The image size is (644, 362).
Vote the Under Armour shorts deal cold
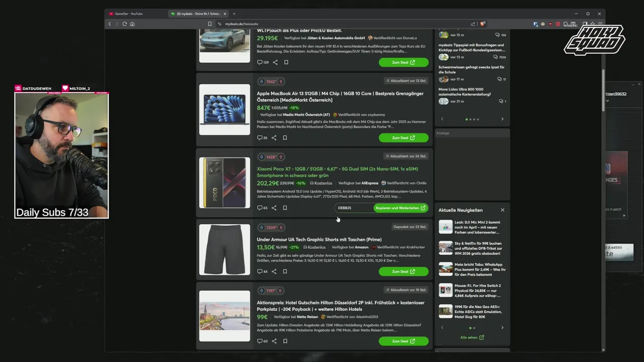261,227
